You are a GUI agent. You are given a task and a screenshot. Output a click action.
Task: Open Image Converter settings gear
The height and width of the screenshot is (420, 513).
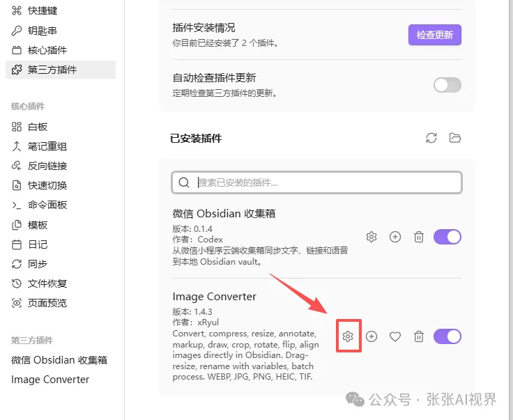tap(348, 336)
